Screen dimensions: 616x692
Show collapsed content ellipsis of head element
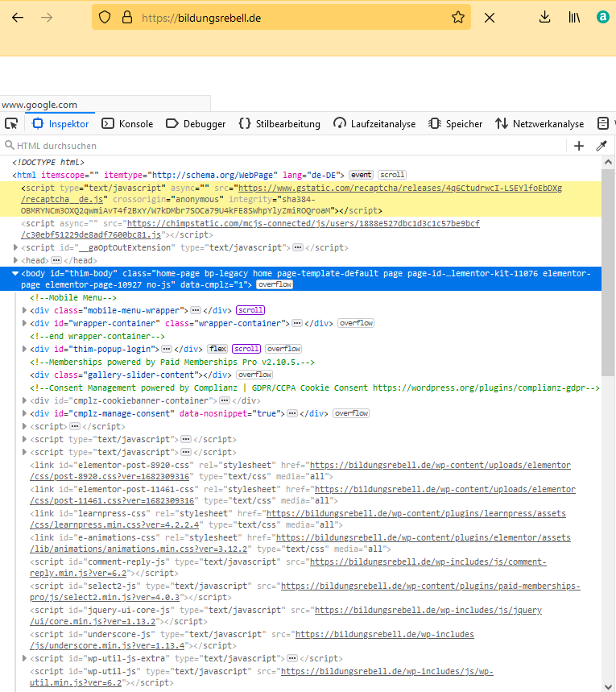56,260
